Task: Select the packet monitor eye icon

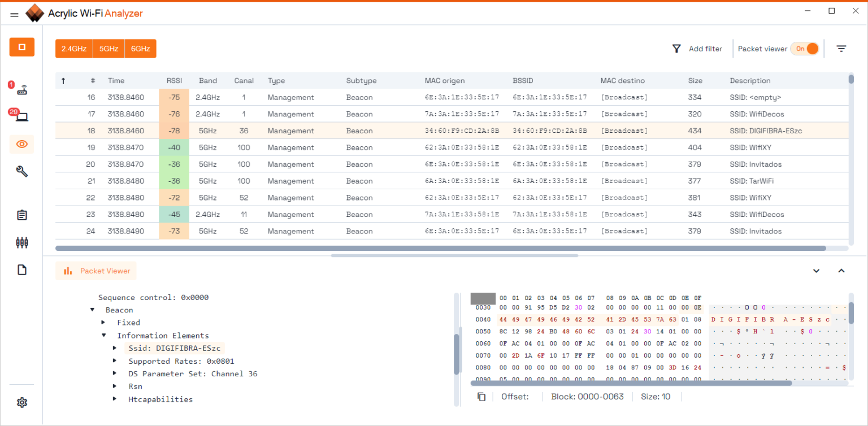Action: [x=21, y=144]
